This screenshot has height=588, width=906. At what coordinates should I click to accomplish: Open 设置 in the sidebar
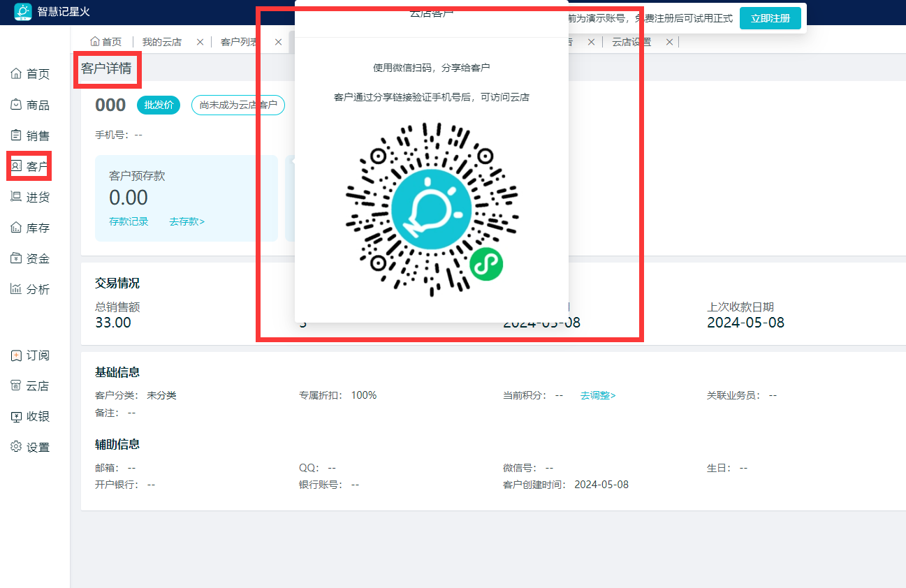tap(31, 447)
